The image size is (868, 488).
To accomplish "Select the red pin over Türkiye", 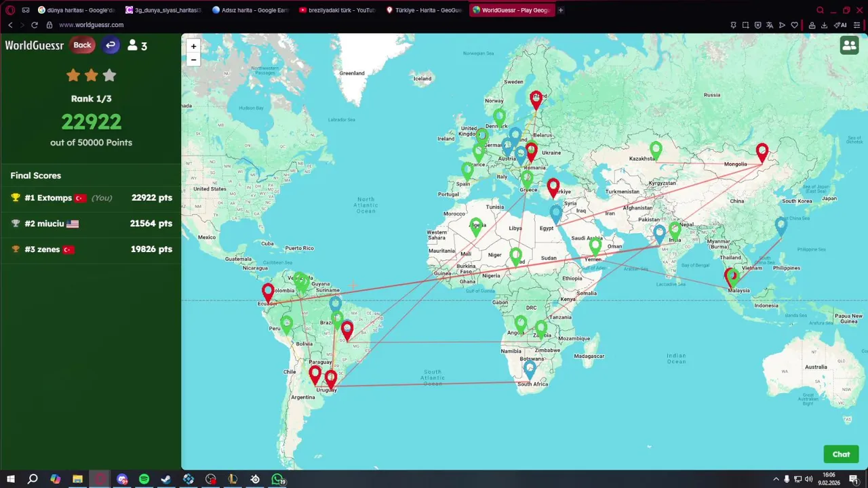I will 553,187.
